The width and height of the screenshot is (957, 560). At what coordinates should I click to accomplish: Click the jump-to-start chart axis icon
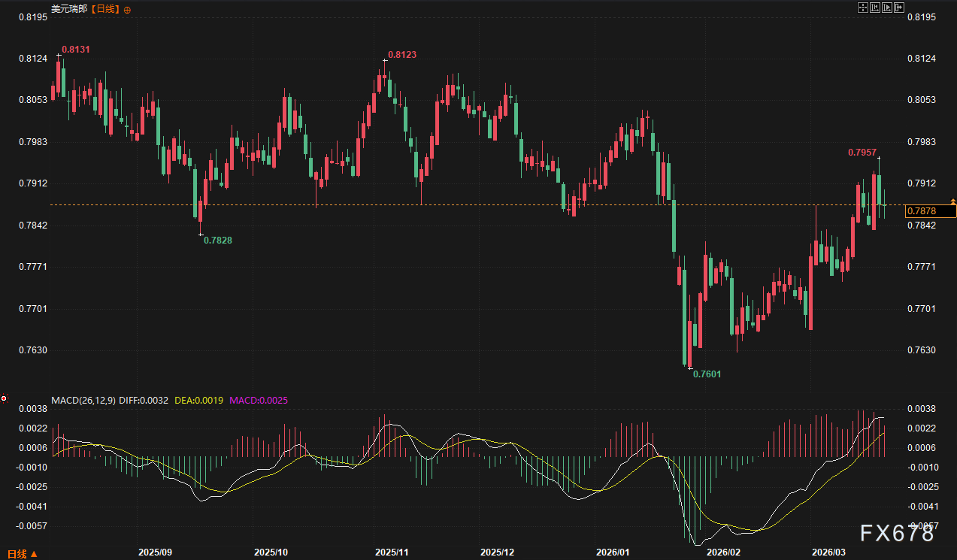875,8
